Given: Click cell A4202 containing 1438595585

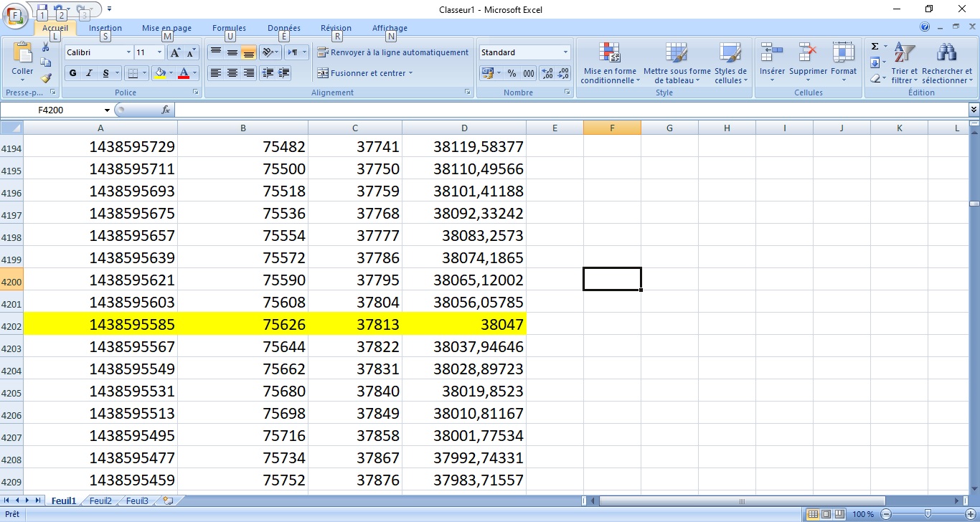Looking at the screenshot, I should point(100,325).
